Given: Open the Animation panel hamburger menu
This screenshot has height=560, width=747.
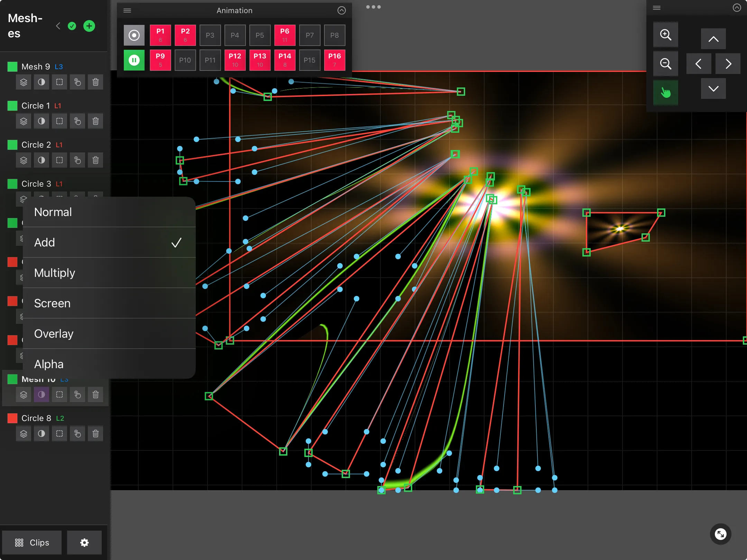Looking at the screenshot, I should (127, 10).
